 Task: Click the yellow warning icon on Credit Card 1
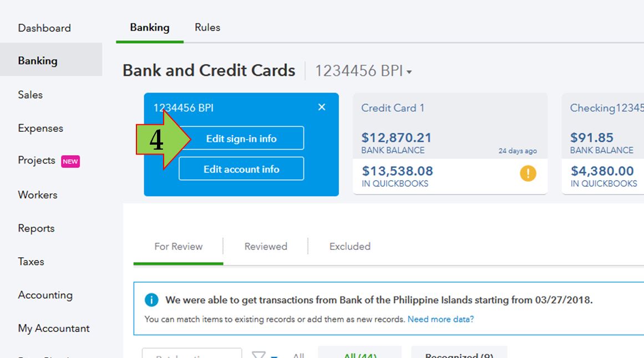(x=528, y=173)
